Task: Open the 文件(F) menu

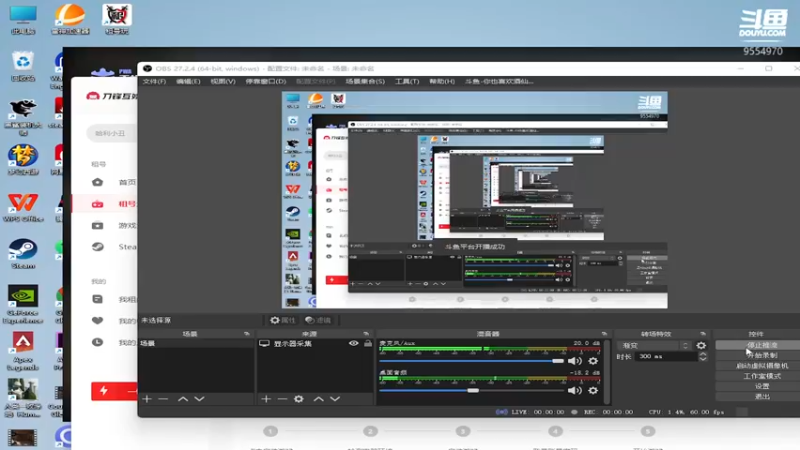Action: [x=154, y=82]
